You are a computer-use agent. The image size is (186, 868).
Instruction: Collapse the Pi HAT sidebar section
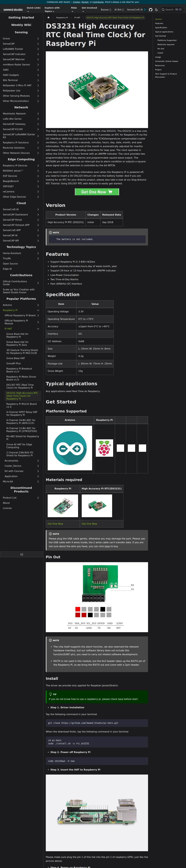click(38, 329)
